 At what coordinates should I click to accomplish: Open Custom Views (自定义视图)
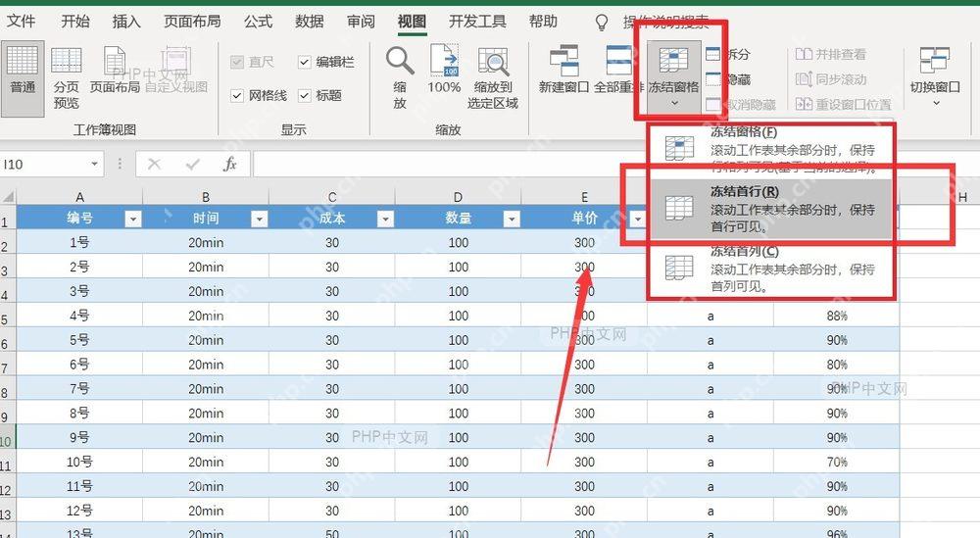[176, 70]
